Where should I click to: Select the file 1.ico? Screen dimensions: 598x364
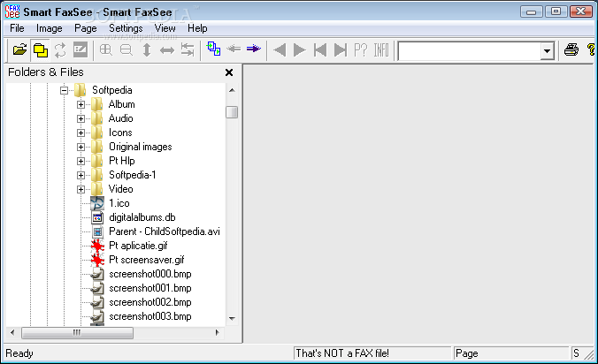pyautogui.click(x=119, y=203)
